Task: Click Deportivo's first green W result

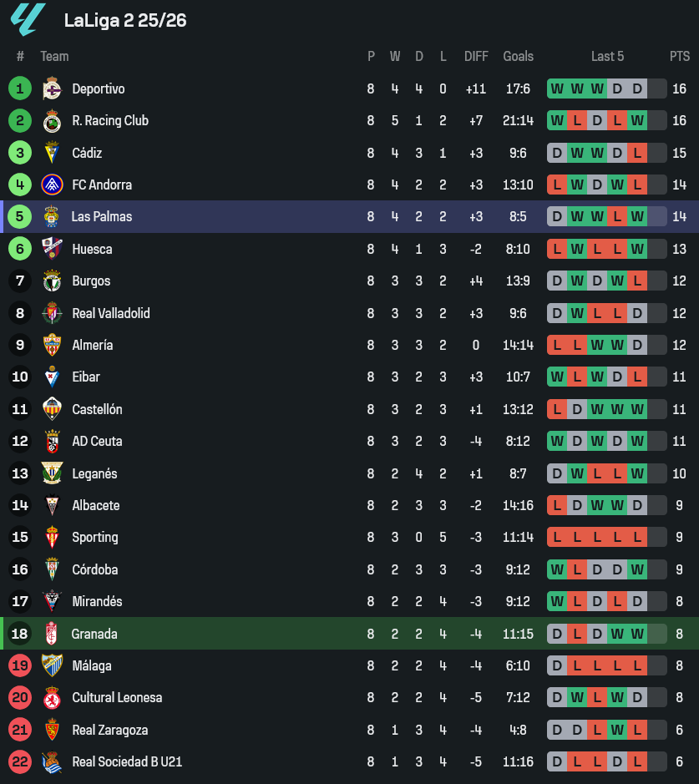Action: point(557,89)
